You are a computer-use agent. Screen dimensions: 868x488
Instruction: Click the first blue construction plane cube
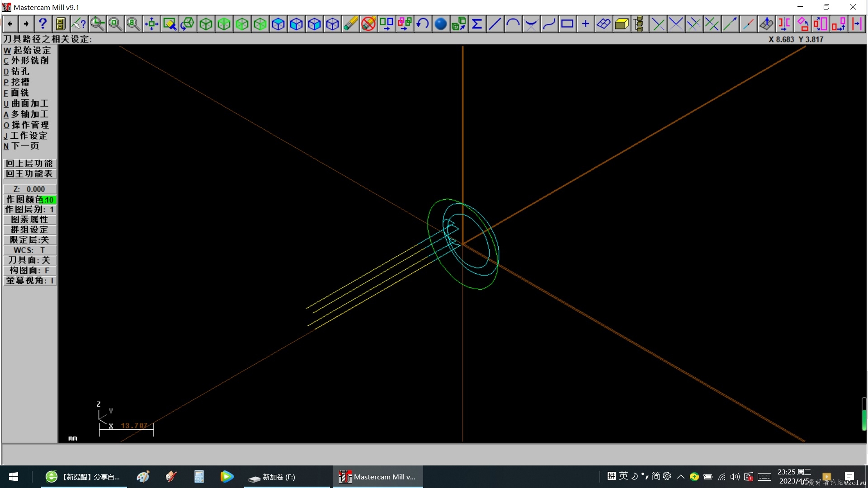[x=278, y=23]
